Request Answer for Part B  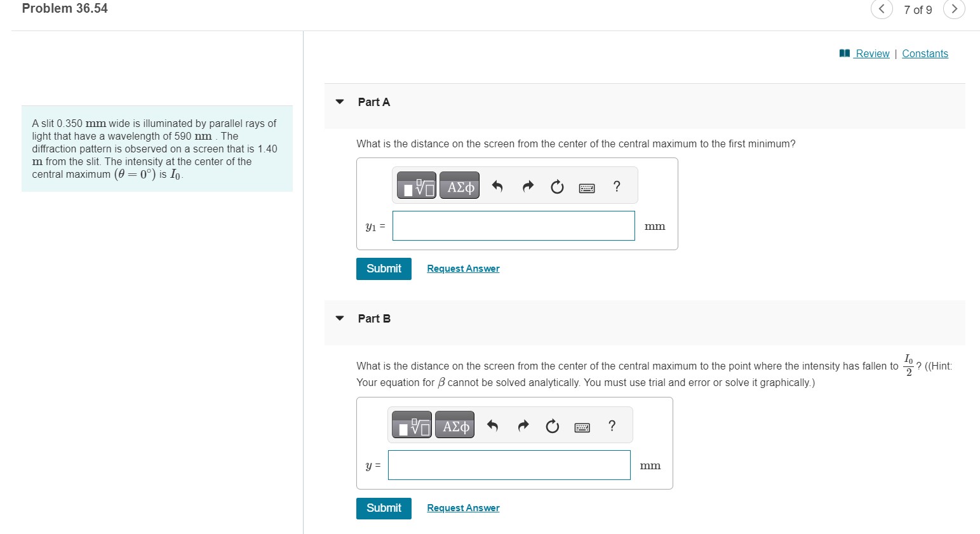click(x=463, y=508)
